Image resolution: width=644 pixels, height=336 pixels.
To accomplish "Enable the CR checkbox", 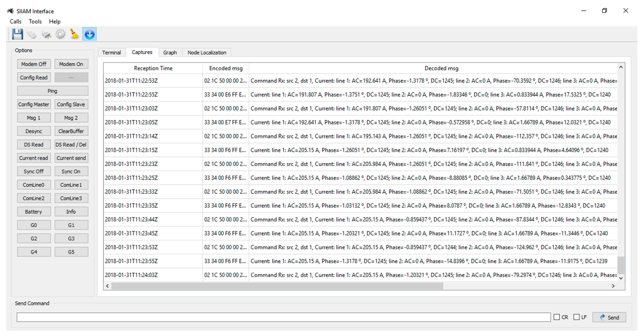I will point(556,317).
